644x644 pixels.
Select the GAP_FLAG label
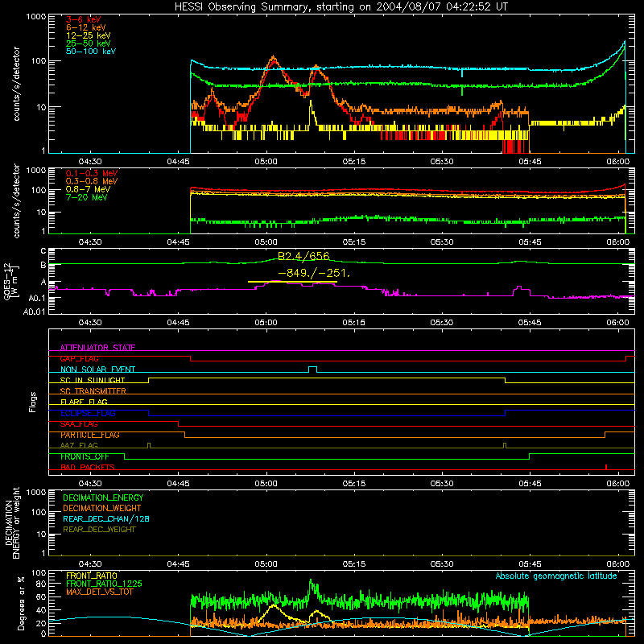[x=79, y=358]
